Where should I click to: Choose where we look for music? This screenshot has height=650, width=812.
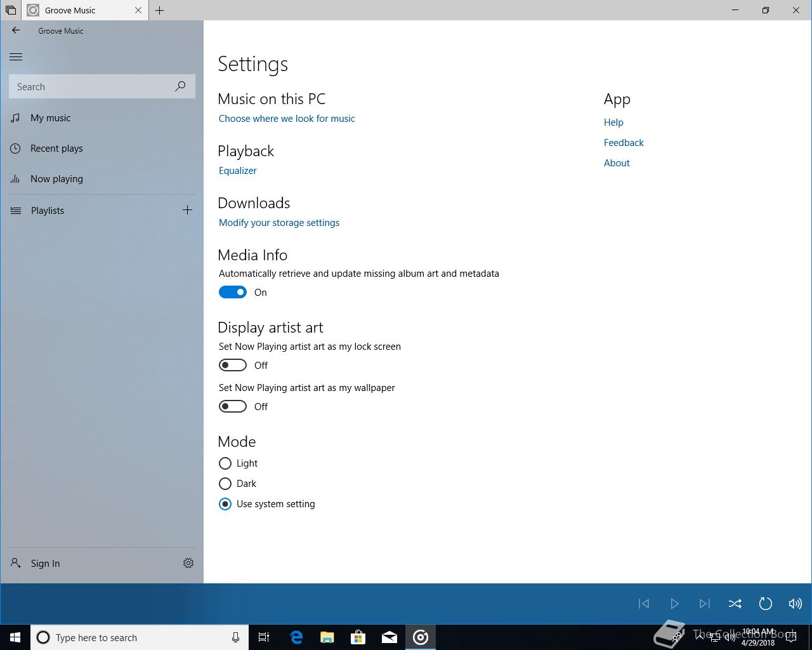click(287, 119)
